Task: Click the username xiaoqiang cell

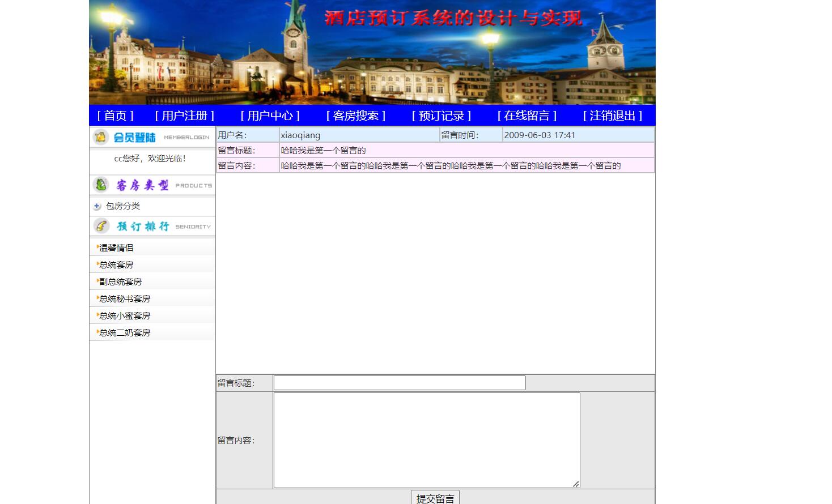Action: pyautogui.click(x=359, y=135)
